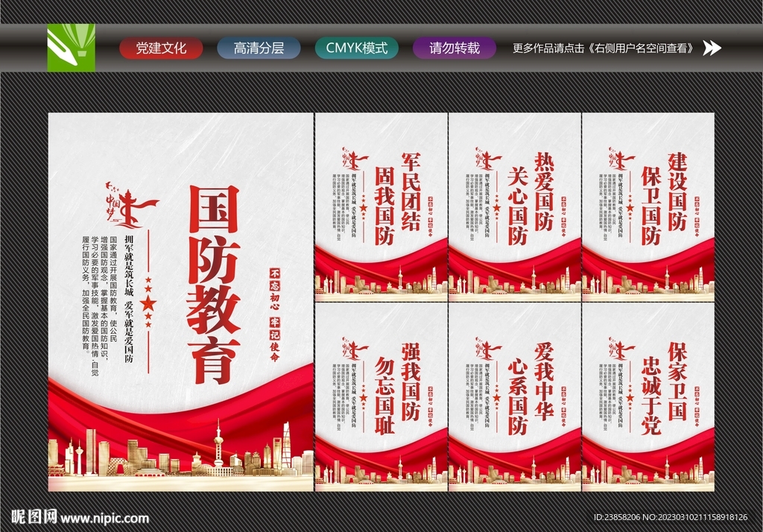The width and height of the screenshot is (763, 532).
Task: Click the red 党建文化 pill button
Action: tap(161, 48)
